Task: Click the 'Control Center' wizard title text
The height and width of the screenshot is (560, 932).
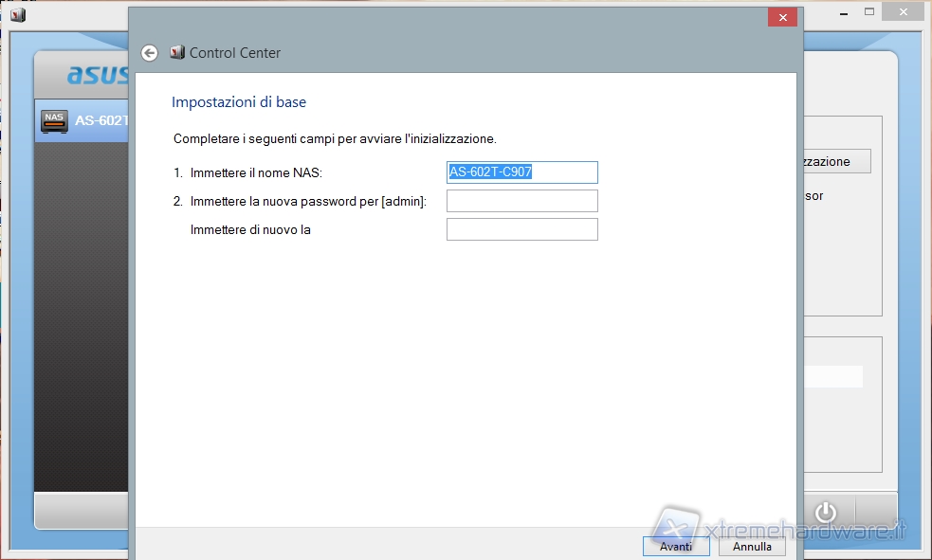Action: point(235,53)
